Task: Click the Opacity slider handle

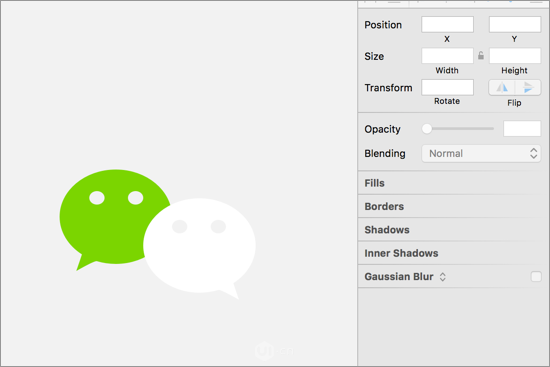Action: [427, 129]
